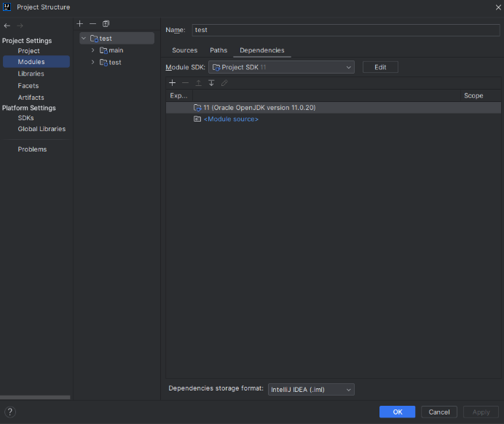Viewport: 504px width, 424px height.
Task: Open Facets in the sidebar
Action: pos(28,86)
